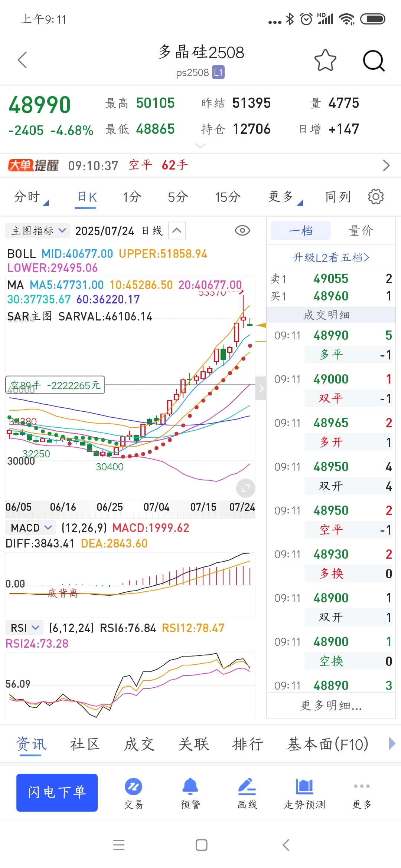The width and height of the screenshot is (401, 868).
Task: Select 5分 timeframe tab
Action: click(x=177, y=197)
